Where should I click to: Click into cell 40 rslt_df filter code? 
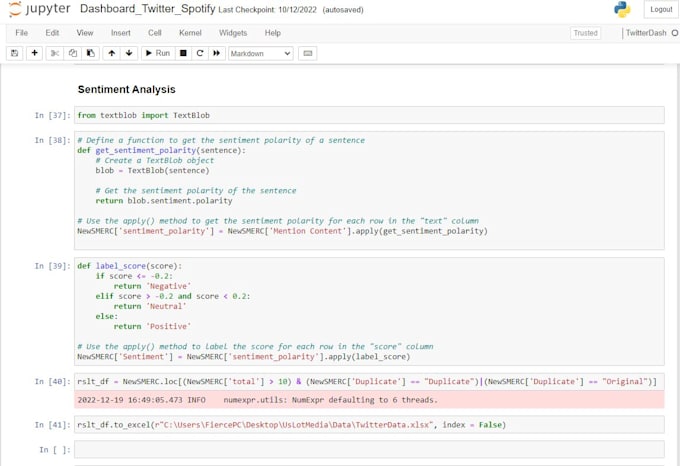point(369,381)
